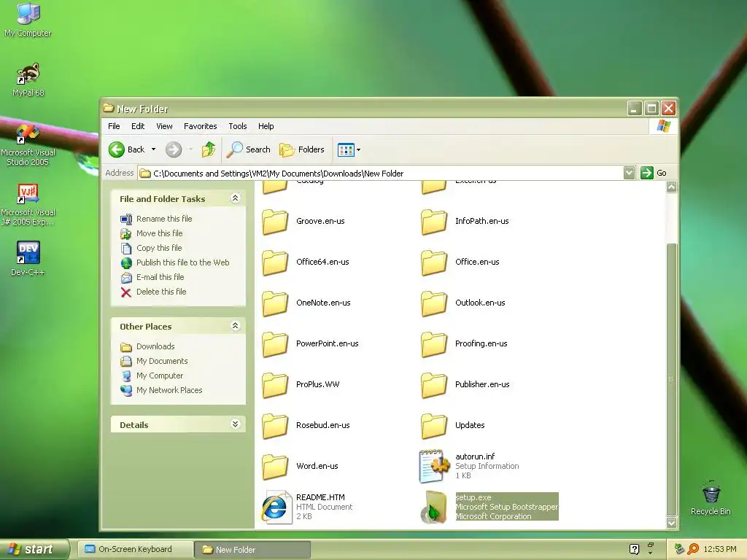This screenshot has width=747, height=560.
Task: Click the Back navigation arrow icon
Action: coord(116,149)
